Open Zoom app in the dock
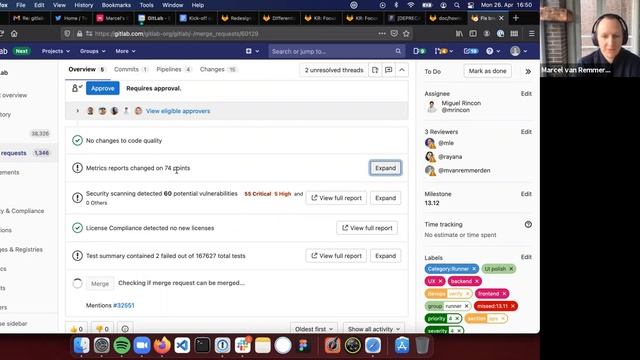640x360 pixels. [142, 345]
